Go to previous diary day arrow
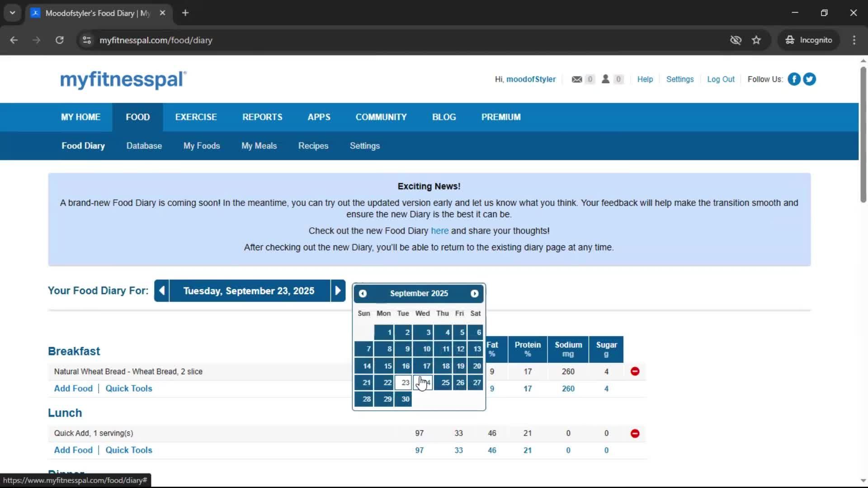Image resolution: width=868 pixels, height=488 pixels. tap(162, 291)
